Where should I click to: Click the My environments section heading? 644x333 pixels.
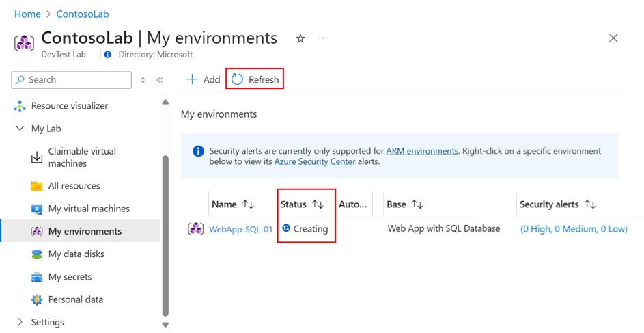[219, 114]
